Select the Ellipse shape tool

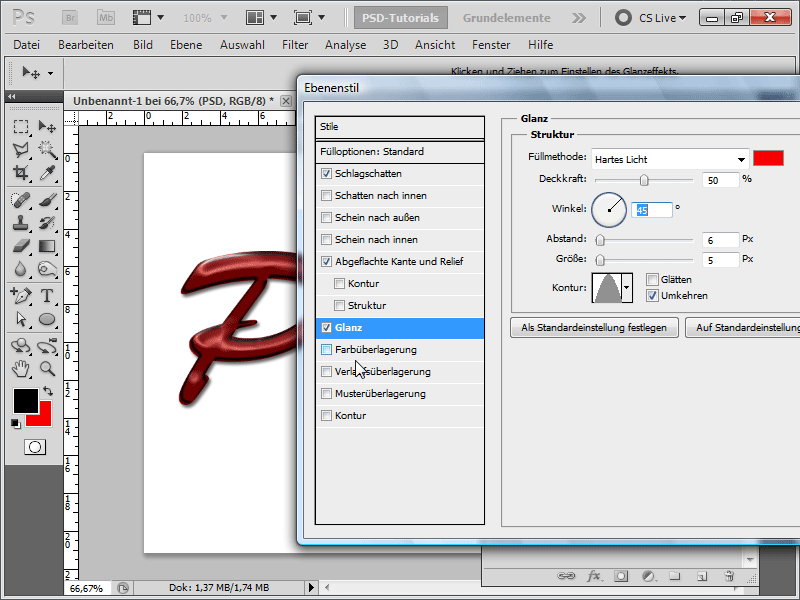click(x=47, y=319)
